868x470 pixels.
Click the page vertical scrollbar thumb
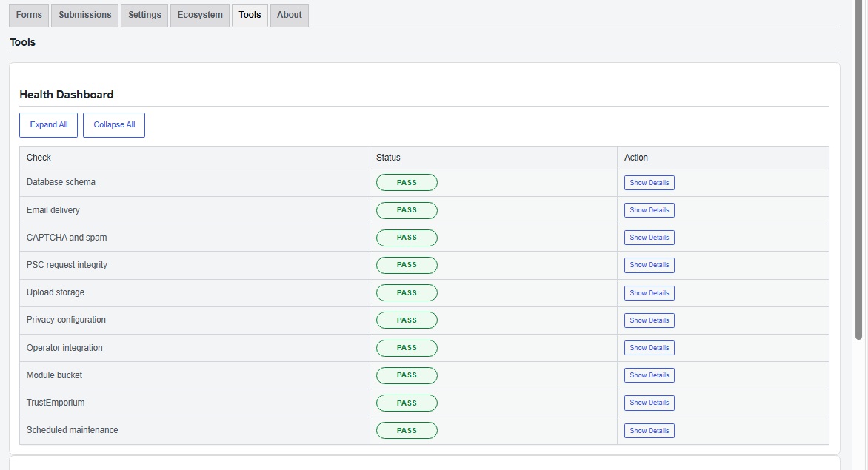(858, 169)
